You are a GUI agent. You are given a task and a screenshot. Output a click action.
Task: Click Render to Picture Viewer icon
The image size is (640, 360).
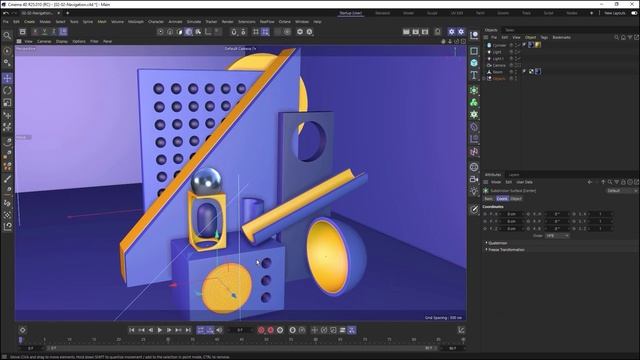[x=416, y=31]
